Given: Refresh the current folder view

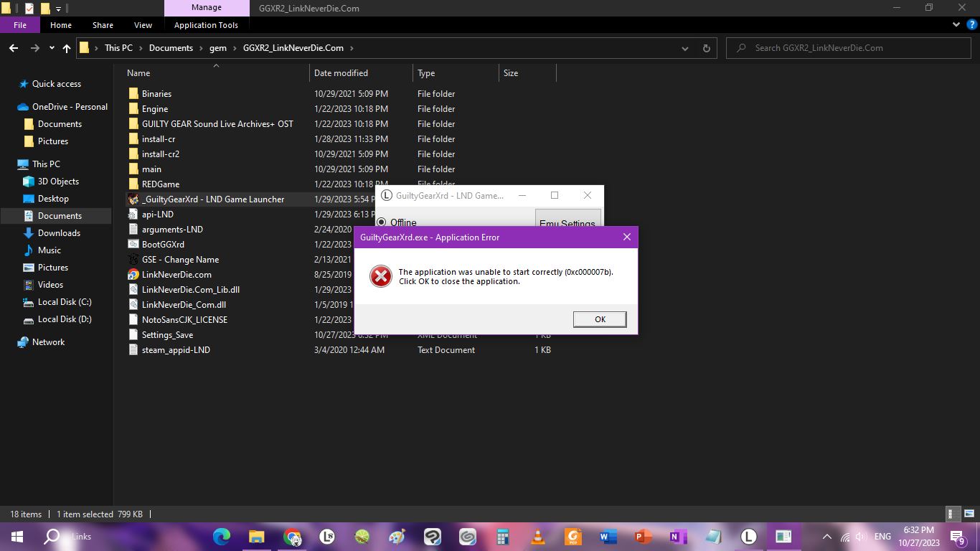Looking at the screenshot, I should click(706, 48).
